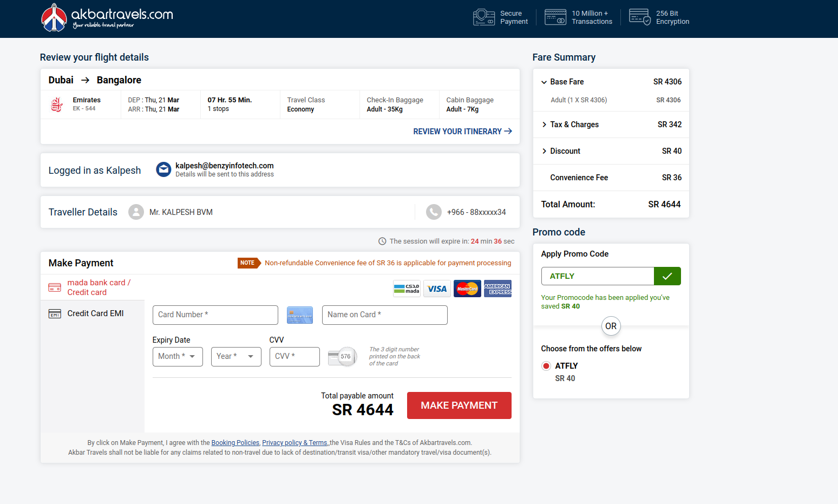This screenshot has width=838, height=504.
Task: Click the Convenience Fee row
Action: (x=611, y=178)
